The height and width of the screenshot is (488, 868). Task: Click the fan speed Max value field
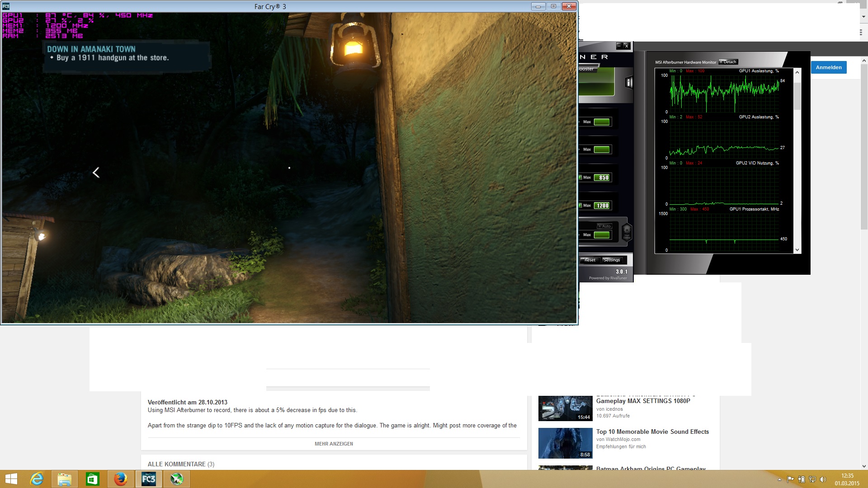tap(602, 235)
